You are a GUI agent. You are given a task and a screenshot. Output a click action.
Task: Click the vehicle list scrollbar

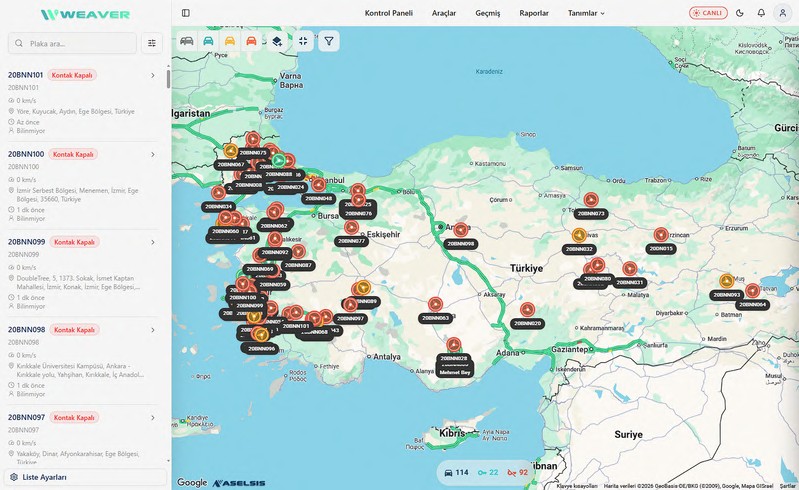pos(168,79)
